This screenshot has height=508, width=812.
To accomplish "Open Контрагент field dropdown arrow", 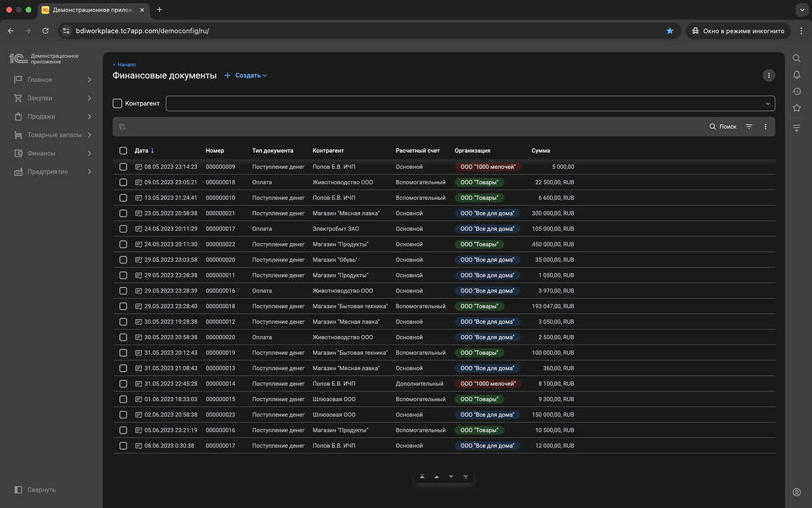I will click(x=768, y=104).
